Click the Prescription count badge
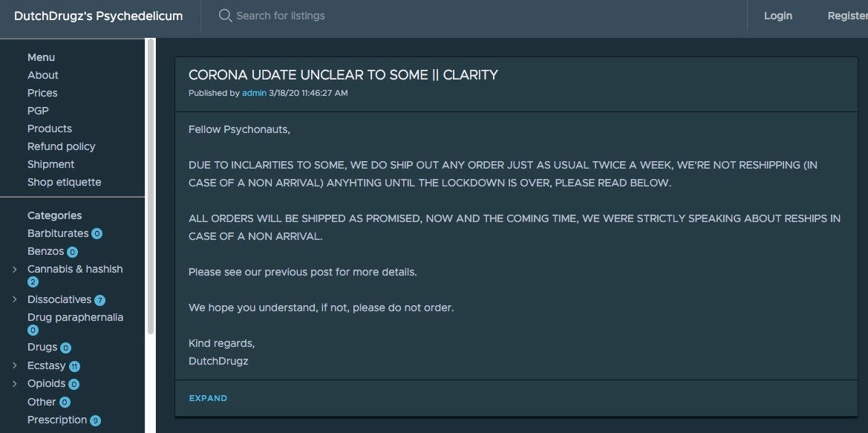The image size is (868, 433). [x=95, y=420]
